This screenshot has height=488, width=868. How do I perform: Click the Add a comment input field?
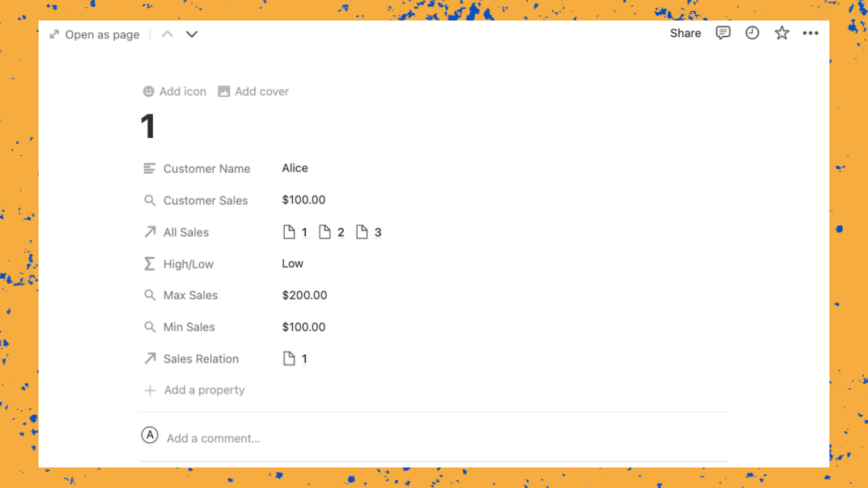coord(213,438)
